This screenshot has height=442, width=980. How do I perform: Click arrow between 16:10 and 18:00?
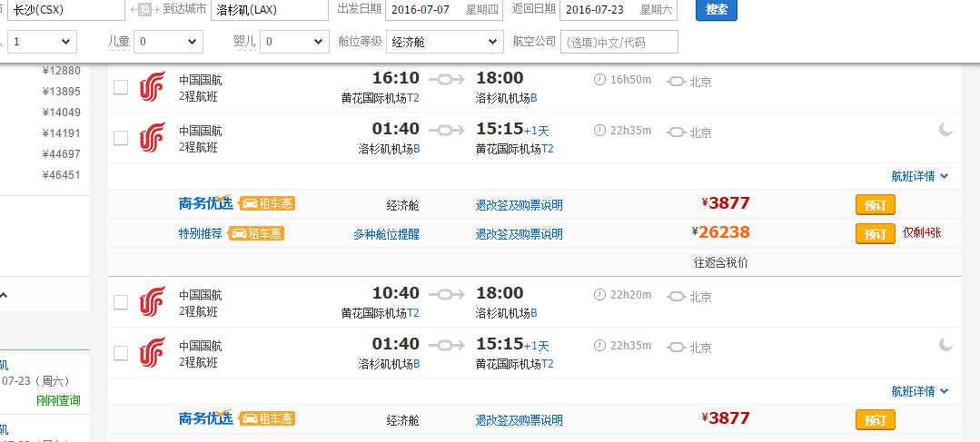[447, 79]
